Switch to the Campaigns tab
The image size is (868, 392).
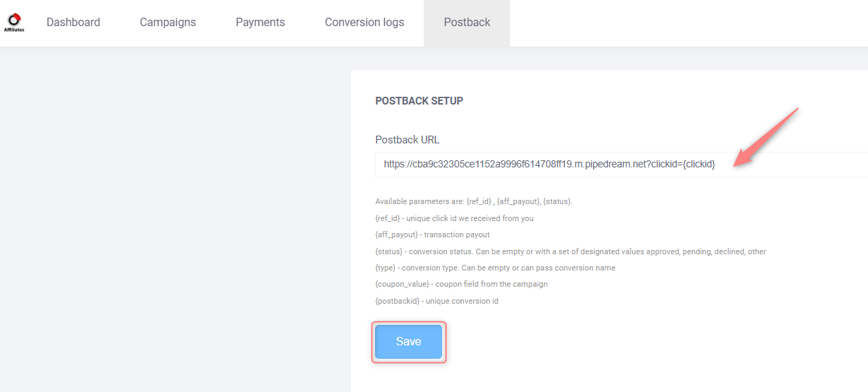pyautogui.click(x=168, y=23)
